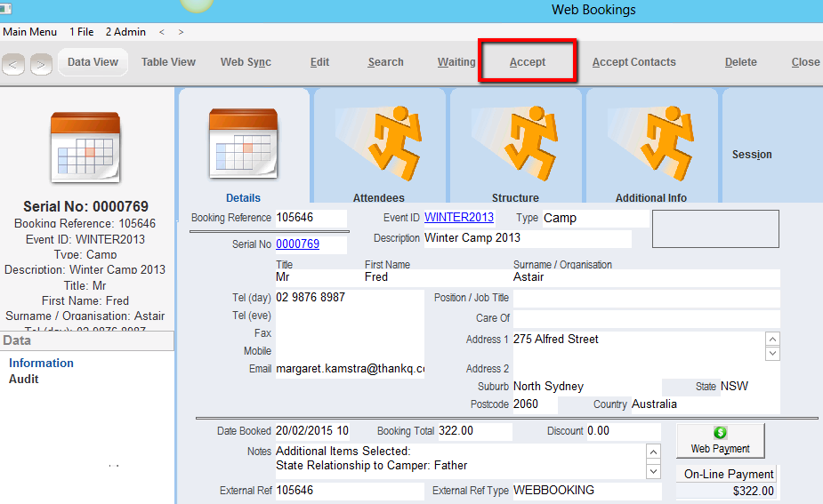Click the External Ref field 105646
Image resolution: width=823 pixels, height=504 pixels.
tap(350, 491)
